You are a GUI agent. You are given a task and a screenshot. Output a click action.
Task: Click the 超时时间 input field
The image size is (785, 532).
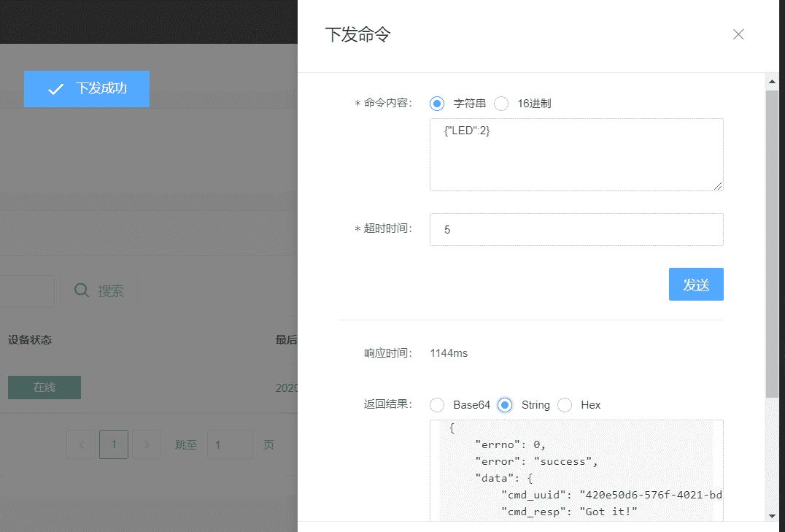(576, 229)
